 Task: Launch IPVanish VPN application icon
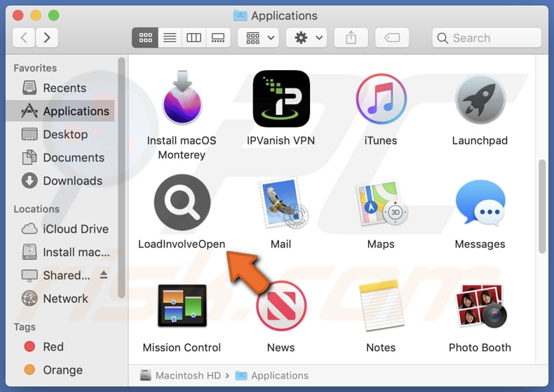point(281,99)
